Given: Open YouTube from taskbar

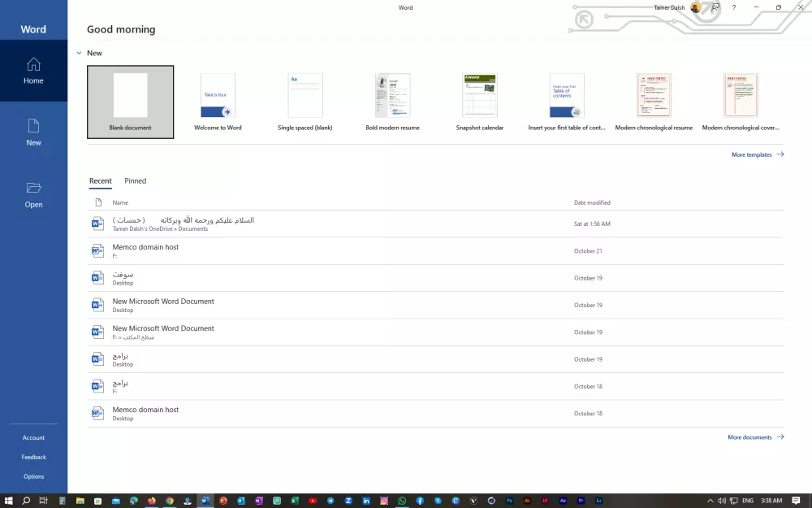Looking at the screenshot, I should (313, 501).
